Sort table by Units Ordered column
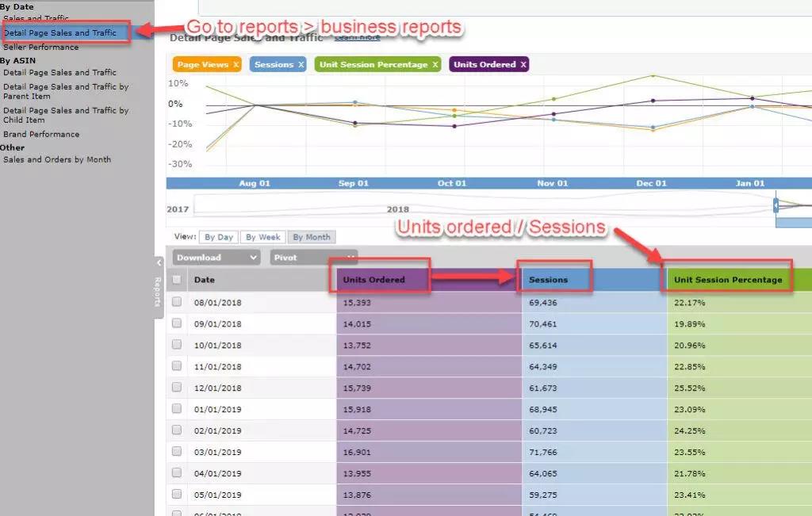Screen dimensions: 812x516 click(374, 280)
